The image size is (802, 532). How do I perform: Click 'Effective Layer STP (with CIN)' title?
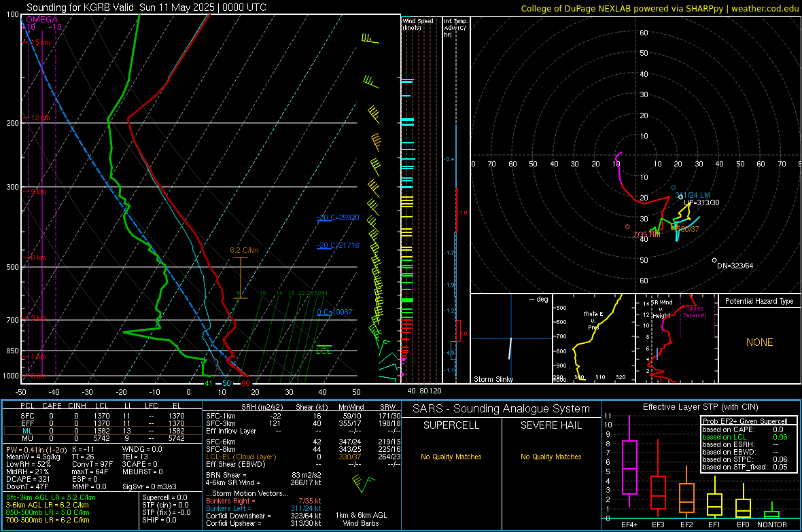pos(700,407)
